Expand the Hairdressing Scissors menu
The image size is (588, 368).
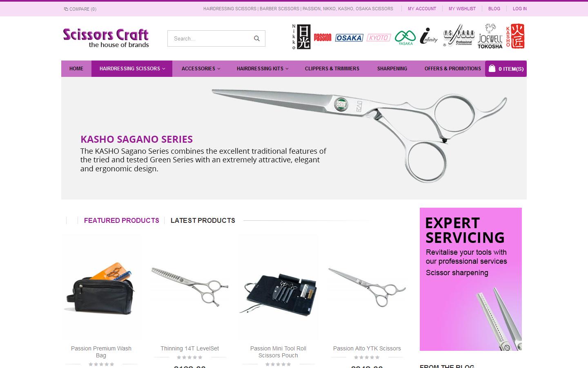tap(132, 69)
